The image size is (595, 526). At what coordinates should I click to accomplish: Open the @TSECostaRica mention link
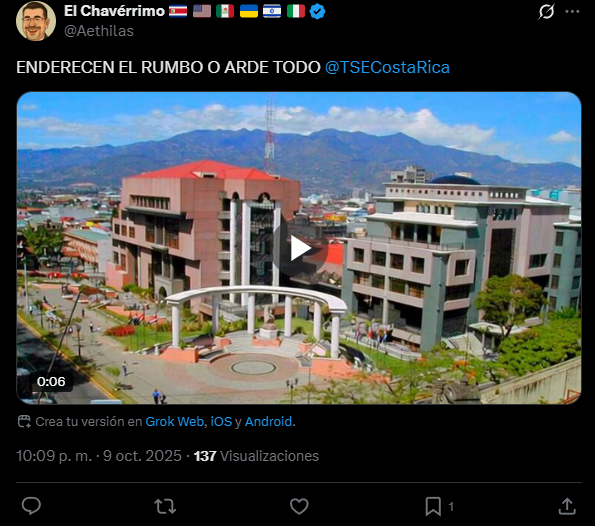387,67
